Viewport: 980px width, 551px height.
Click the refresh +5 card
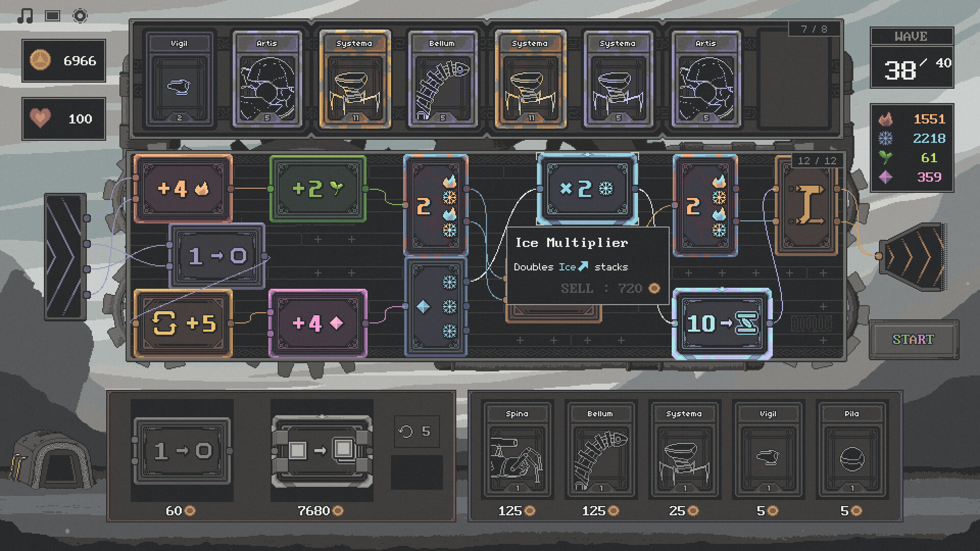[183, 323]
